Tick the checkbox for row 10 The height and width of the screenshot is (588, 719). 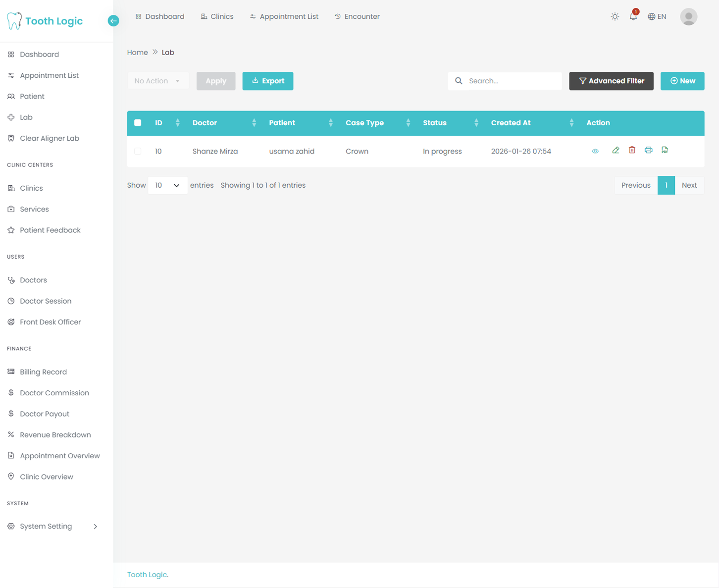pyautogui.click(x=138, y=151)
